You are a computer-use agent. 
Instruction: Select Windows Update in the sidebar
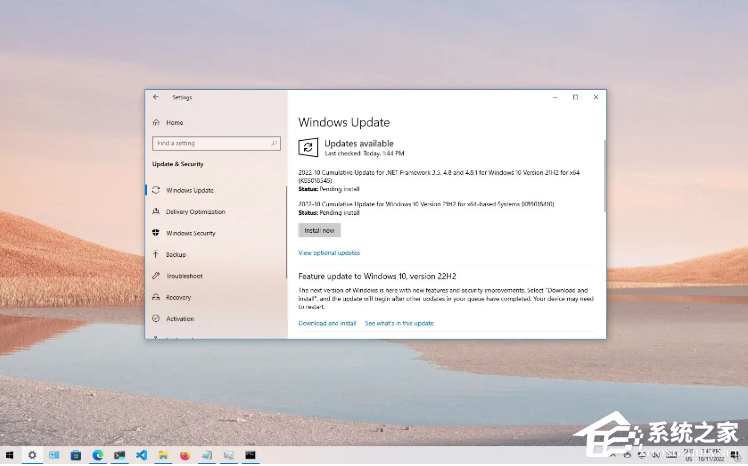[189, 190]
